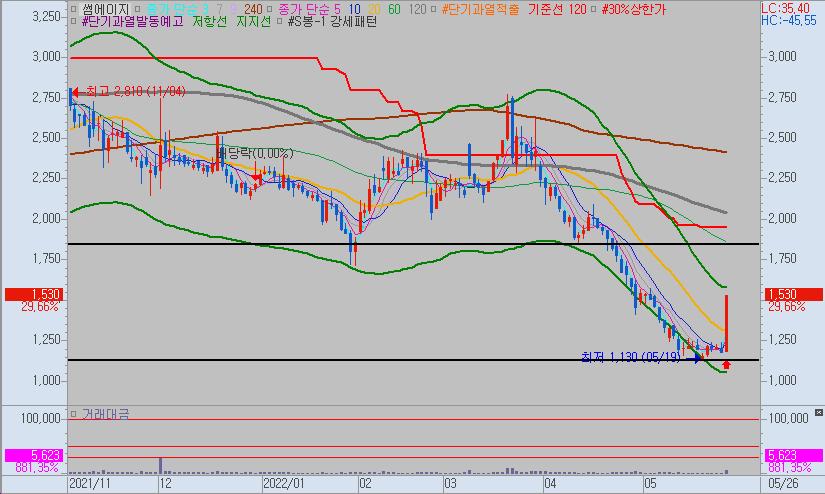Image resolution: width=825 pixels, height=494 pixels.
Task: Click the red up-arrow signal under last candle
Action: point(727,365)
